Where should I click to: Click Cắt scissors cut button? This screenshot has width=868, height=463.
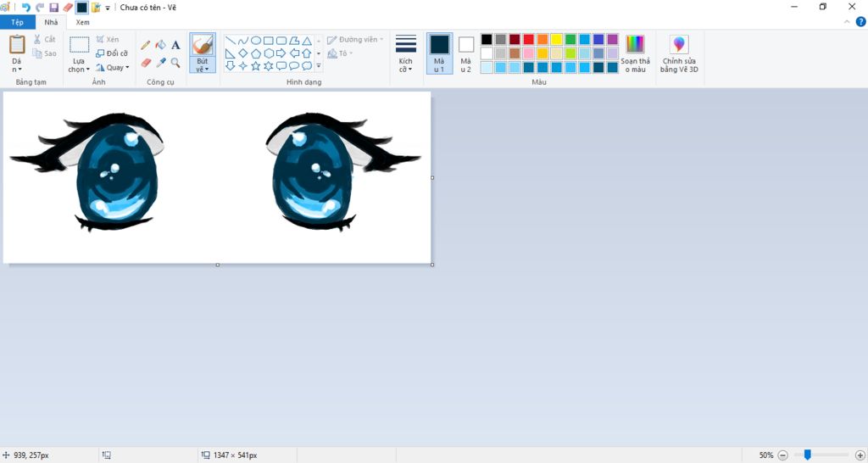pyautogui.click(x=44, y=39)
